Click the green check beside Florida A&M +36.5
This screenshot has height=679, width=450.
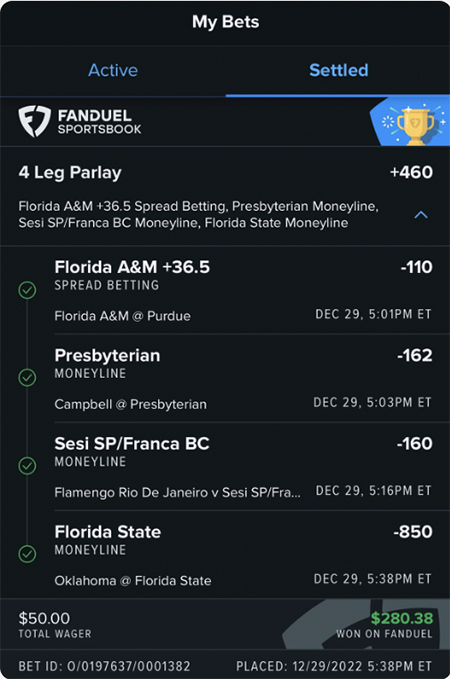tap(27, 291)
